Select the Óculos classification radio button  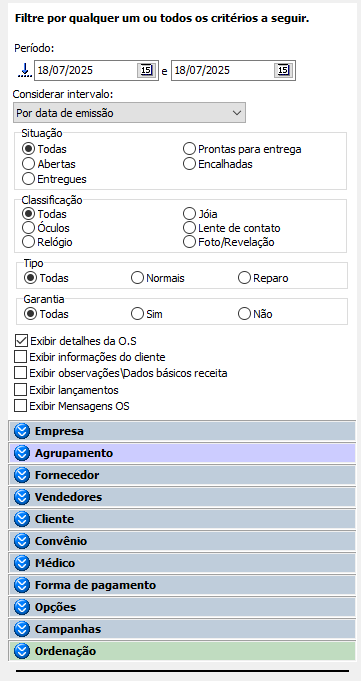[x=28, y=228]
